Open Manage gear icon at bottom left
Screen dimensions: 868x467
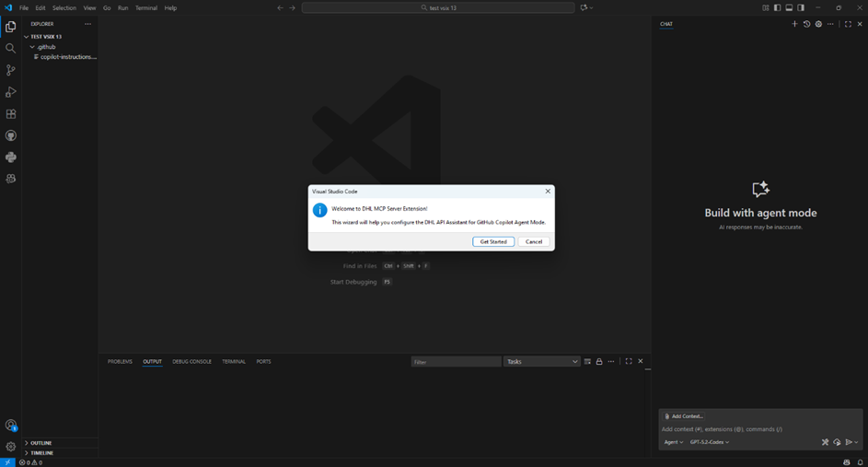click(11, 446)
